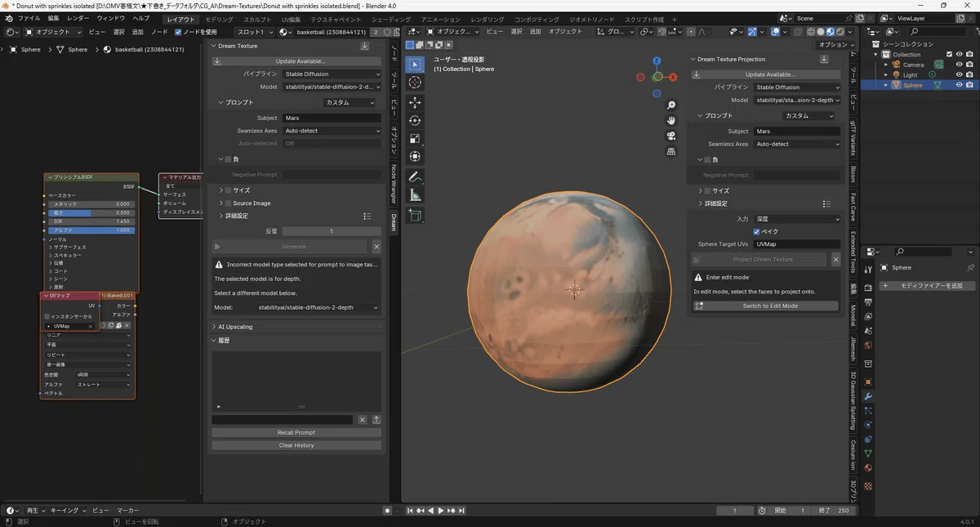Click the blue Z axis gizmo
980x527 pixels.
(x=657, y=60)
